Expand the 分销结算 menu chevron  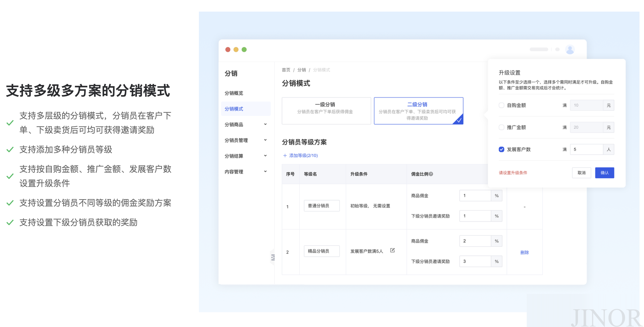(x=265, y=156)
